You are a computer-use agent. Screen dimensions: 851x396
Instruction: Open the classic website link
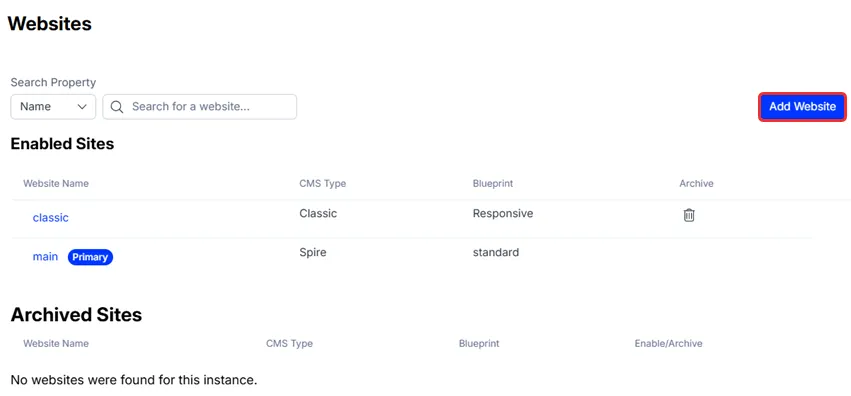(50, 218)
